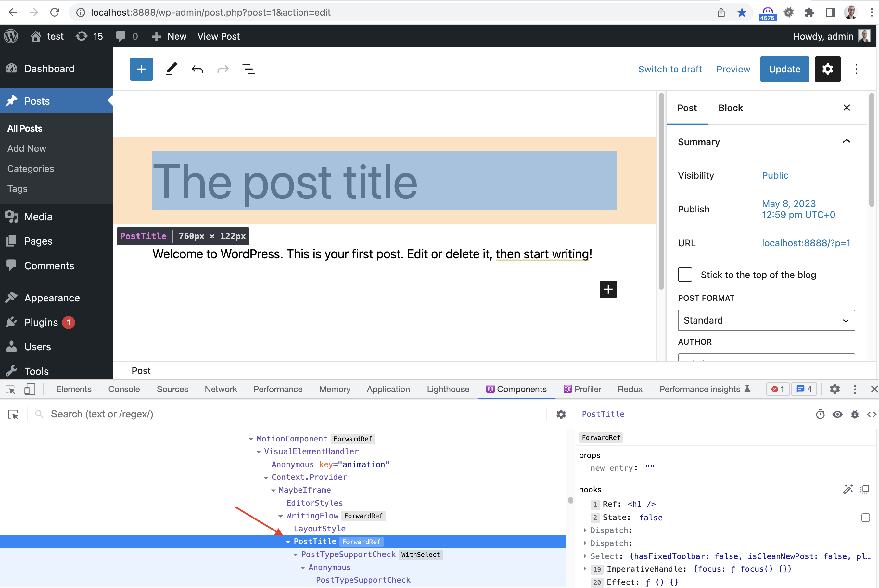879x588 pixels.
Task: Open Media in the admin sidebar
Action: pos(38,217)
